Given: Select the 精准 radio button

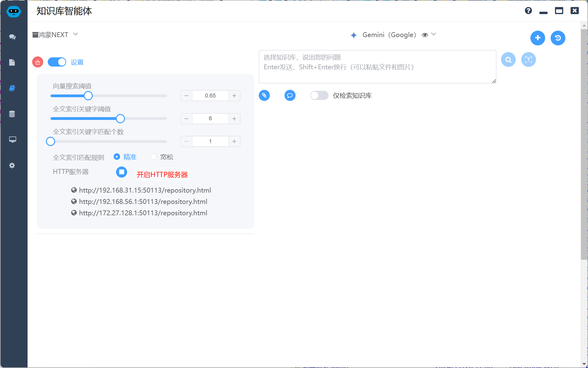Looking at the screenshot, I should (117, 157).
